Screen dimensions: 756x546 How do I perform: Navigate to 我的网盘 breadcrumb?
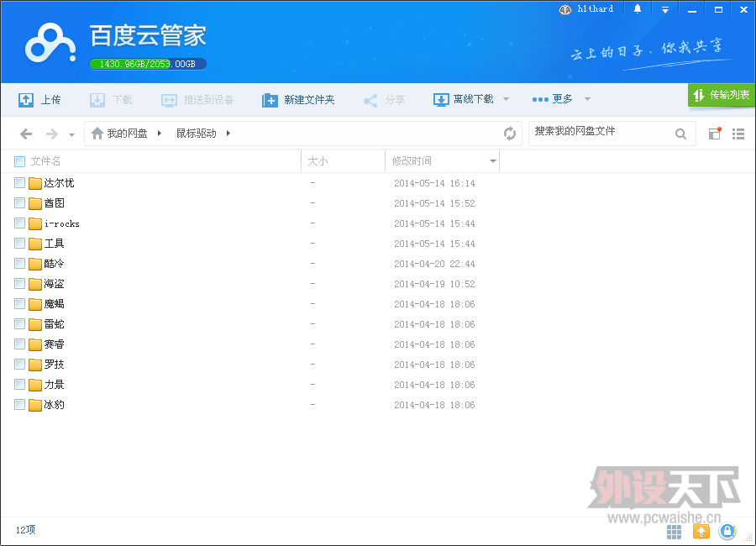click(127, 133)
